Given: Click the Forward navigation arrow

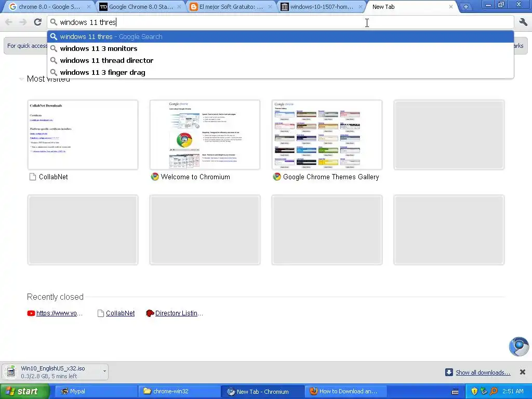Looking at the screenshot, I should point(23,22).
